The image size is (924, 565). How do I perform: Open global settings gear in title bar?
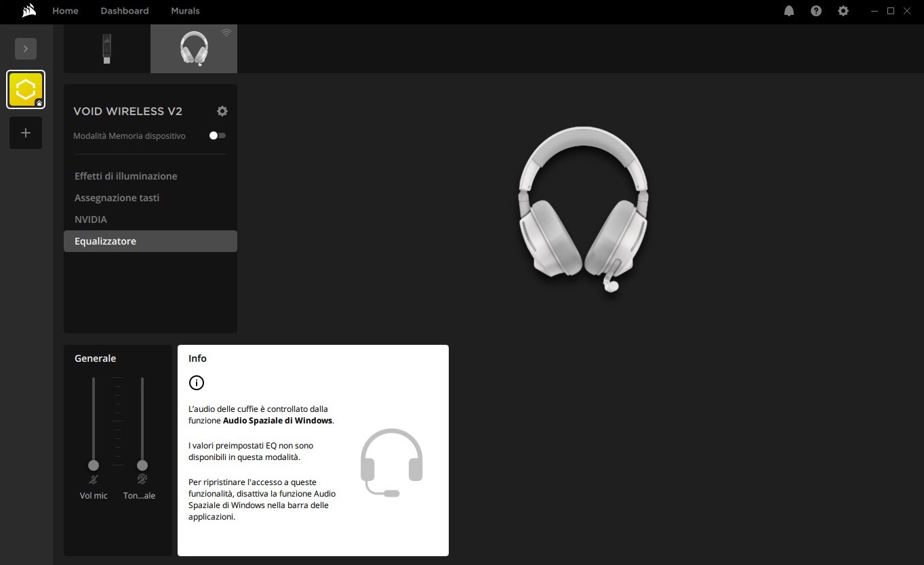coord(843,11)
